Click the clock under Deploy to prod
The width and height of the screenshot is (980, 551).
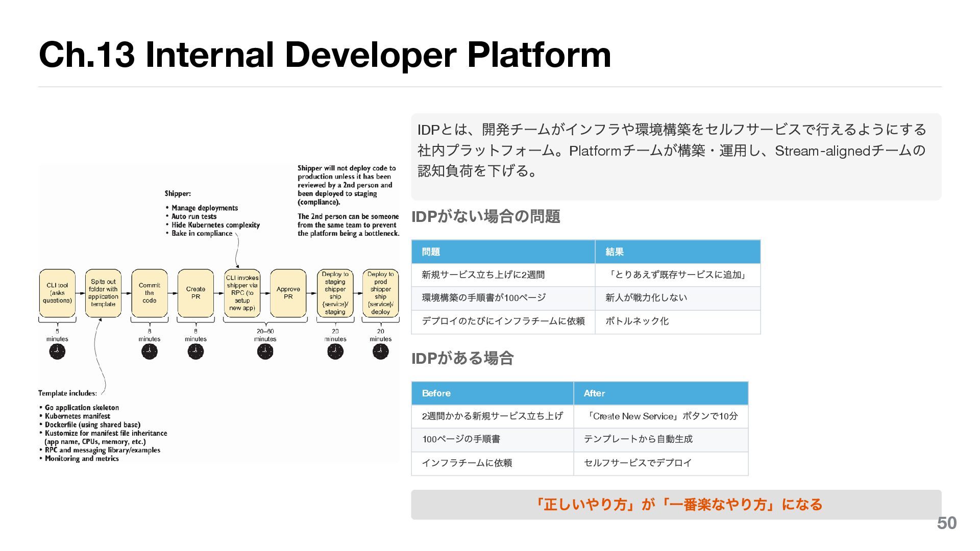380,351
